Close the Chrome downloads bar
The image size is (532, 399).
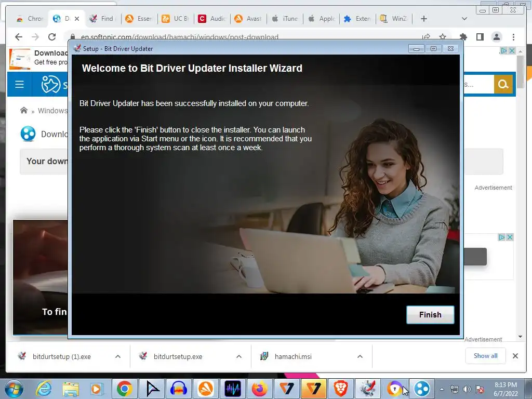[515, 356]
